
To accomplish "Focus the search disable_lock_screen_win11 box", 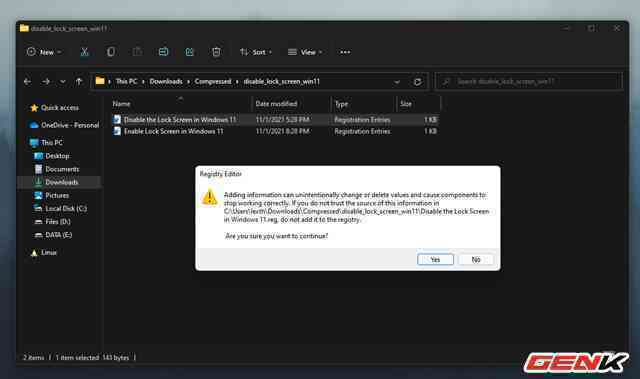I will pos(529,82).
